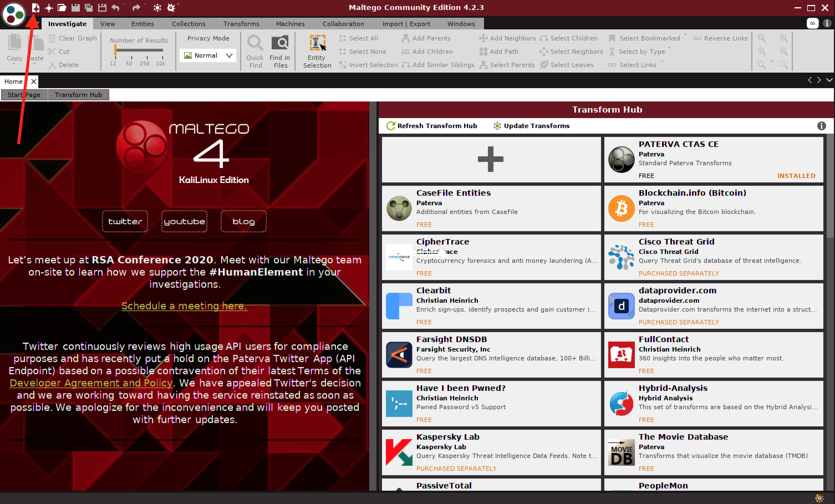Click the twitter button on Start Page

(125, 221)
